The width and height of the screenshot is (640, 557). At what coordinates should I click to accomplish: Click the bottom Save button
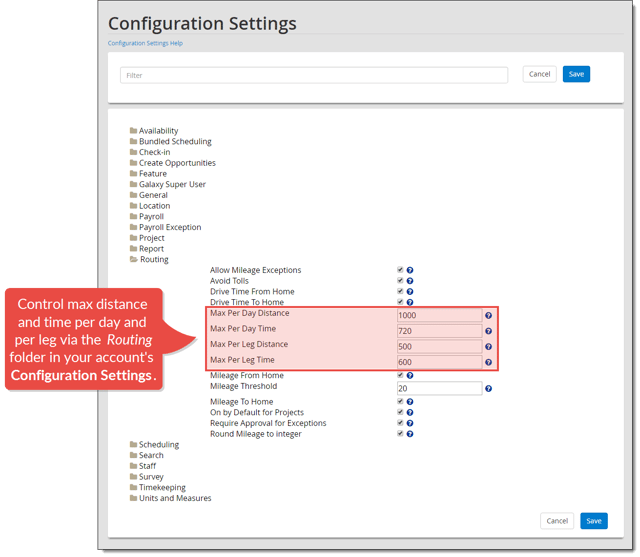pyautogui.click(x=593, y=521)
